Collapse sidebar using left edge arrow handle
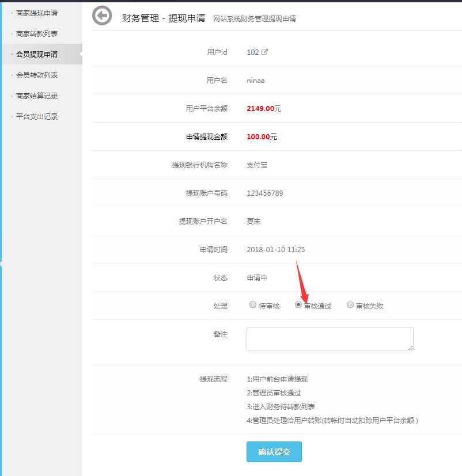 (2, 264)
